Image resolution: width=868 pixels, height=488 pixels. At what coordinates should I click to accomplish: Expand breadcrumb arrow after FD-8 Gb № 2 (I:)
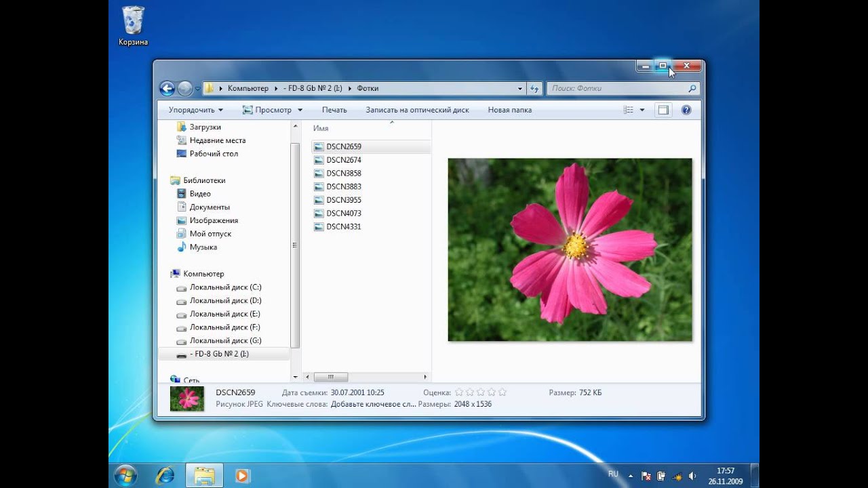coord(350,89)
